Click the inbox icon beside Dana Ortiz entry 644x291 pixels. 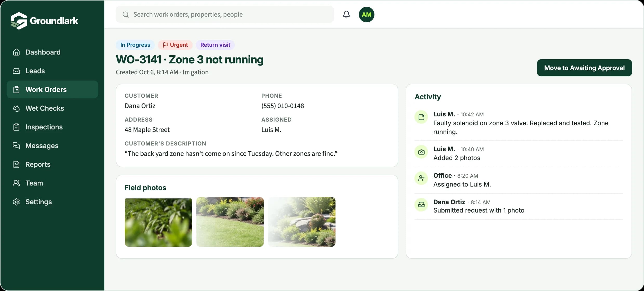pos(421,205)
